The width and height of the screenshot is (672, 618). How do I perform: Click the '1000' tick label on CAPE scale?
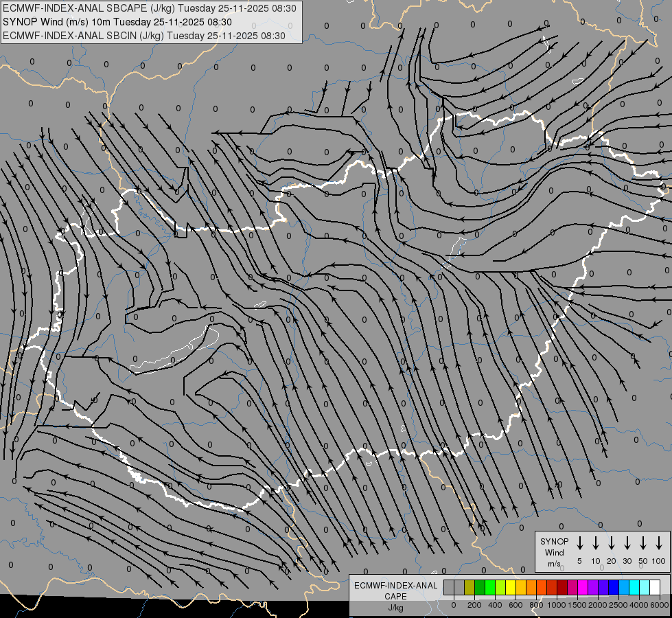(x=556, y=605)
